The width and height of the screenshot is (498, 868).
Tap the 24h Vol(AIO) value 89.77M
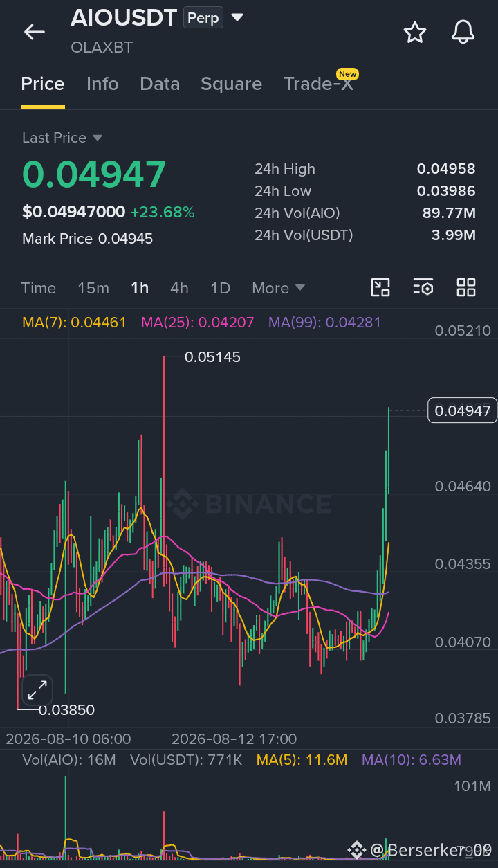(449, 213)
